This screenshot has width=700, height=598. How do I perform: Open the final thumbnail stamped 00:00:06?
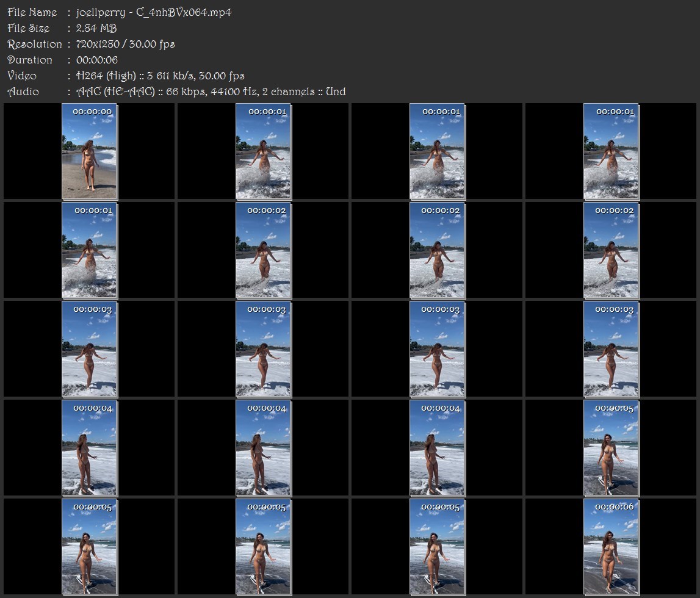[x=611, y=546]
